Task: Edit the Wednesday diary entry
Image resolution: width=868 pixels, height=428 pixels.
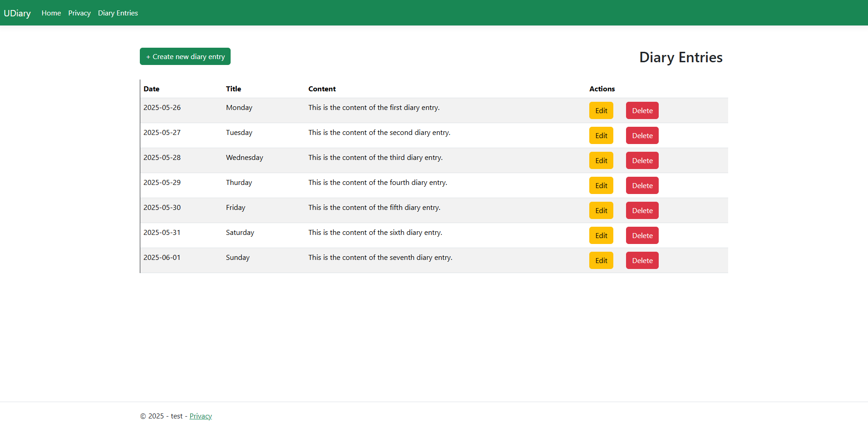Action: click(x=601, y=160)
